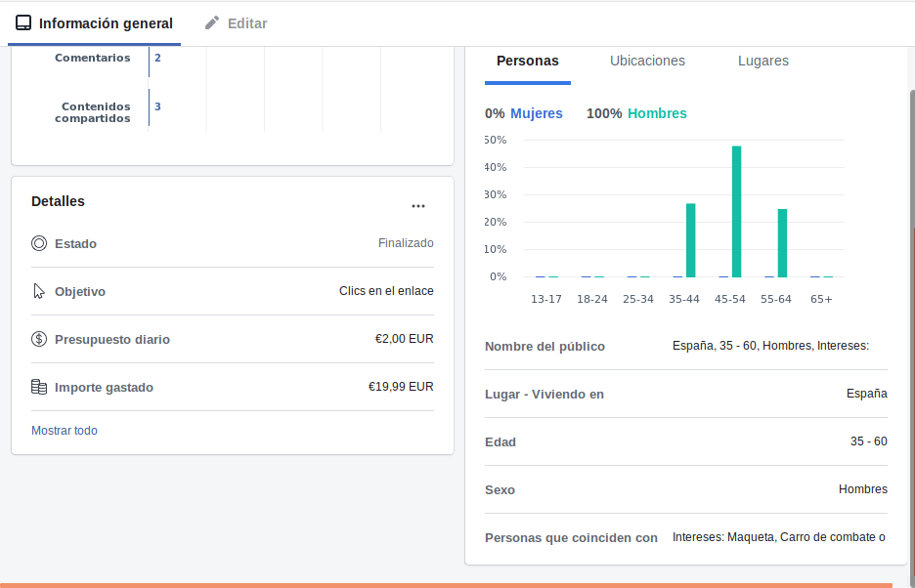Viewport: 915px width, 588px height.
Task: Click the €2,00 EUR budget value
Action: coord(405,339)
